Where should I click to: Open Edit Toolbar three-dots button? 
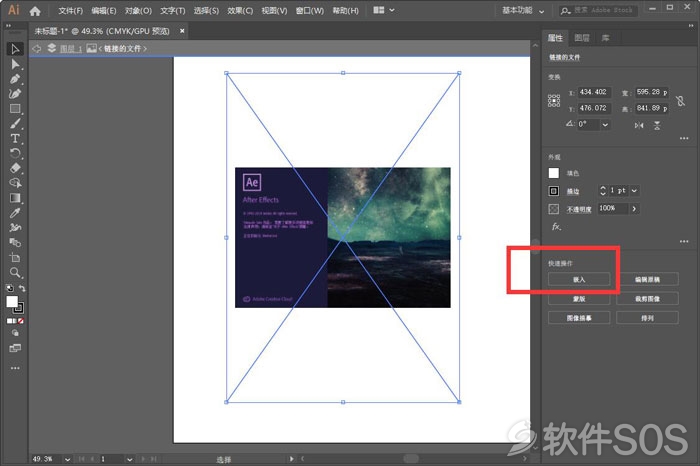point(15,368)
